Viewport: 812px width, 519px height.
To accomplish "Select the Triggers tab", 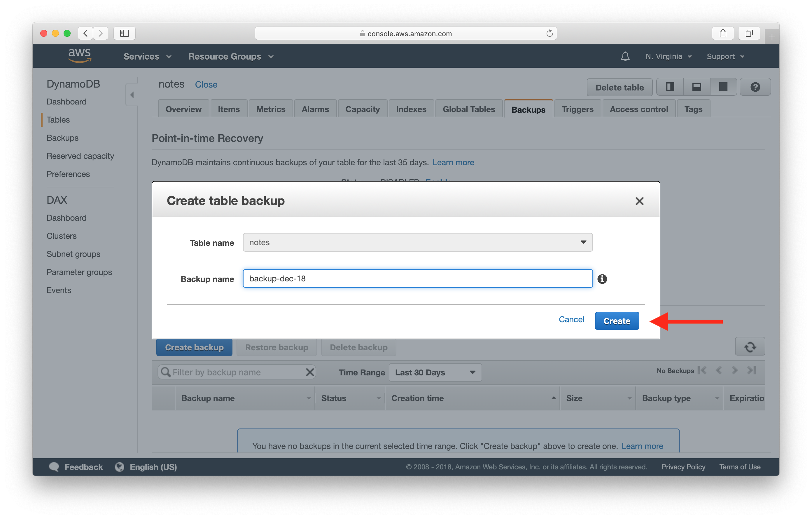I will [577, 109].
